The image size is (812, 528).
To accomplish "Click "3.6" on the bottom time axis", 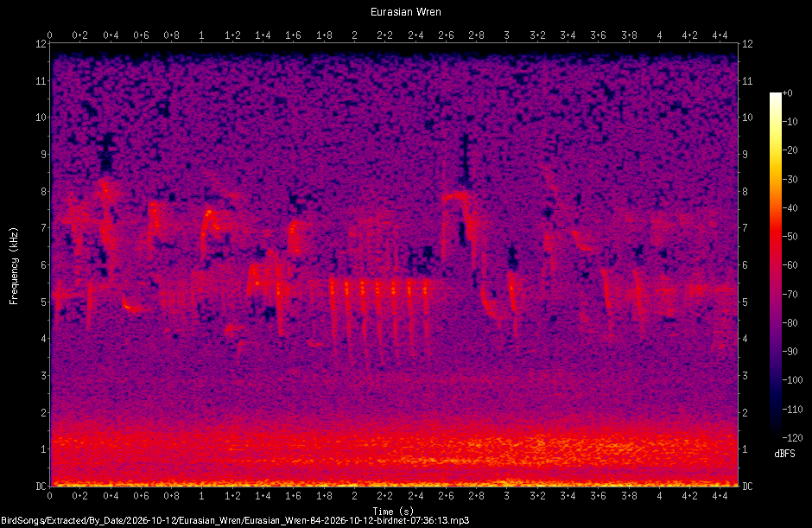I will (598, 496).
